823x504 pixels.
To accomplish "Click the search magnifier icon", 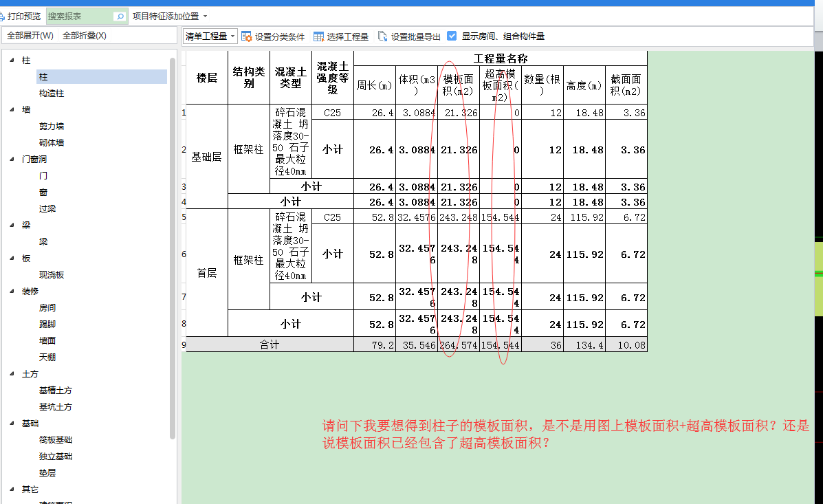I will point(120,17).
